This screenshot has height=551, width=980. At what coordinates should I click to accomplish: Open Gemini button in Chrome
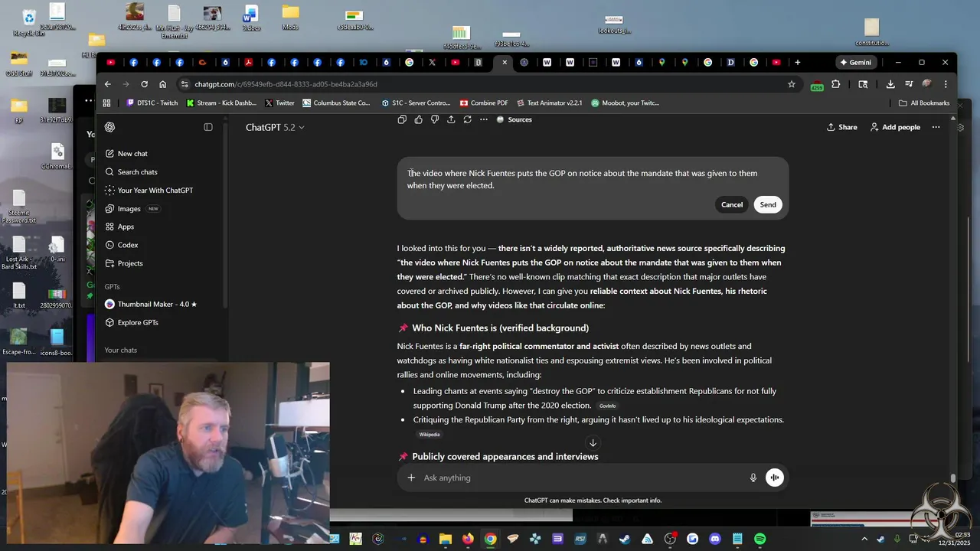click(x=855, y=62)
